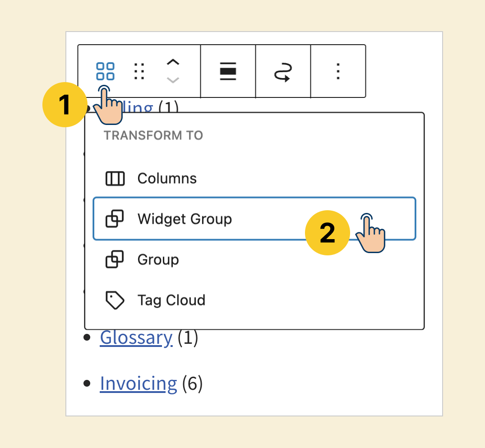Viewport: 485px width, 448px height.
Task: Open the three-dot block options
Action: click(338, 71)
